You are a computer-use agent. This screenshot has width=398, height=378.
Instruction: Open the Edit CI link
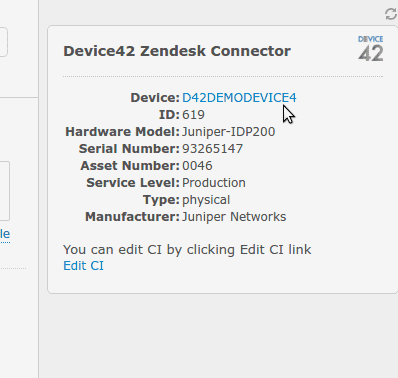pyautogui.click(x=83, y=266)
